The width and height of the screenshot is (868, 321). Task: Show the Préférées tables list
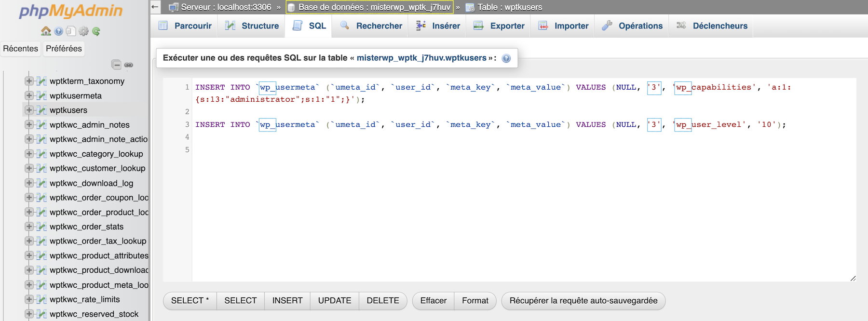64,48
